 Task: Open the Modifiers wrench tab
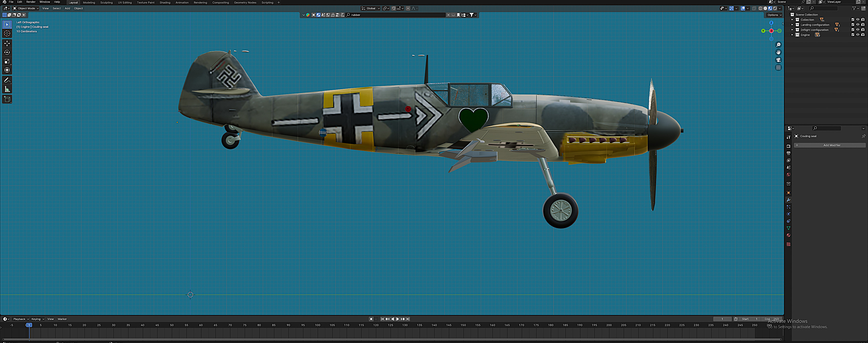click(x=789, y=200)
